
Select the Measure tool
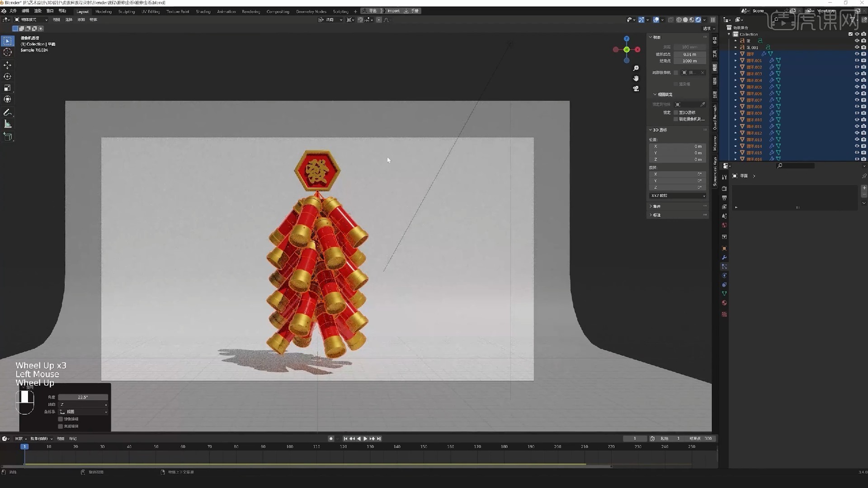click(7, 124)
